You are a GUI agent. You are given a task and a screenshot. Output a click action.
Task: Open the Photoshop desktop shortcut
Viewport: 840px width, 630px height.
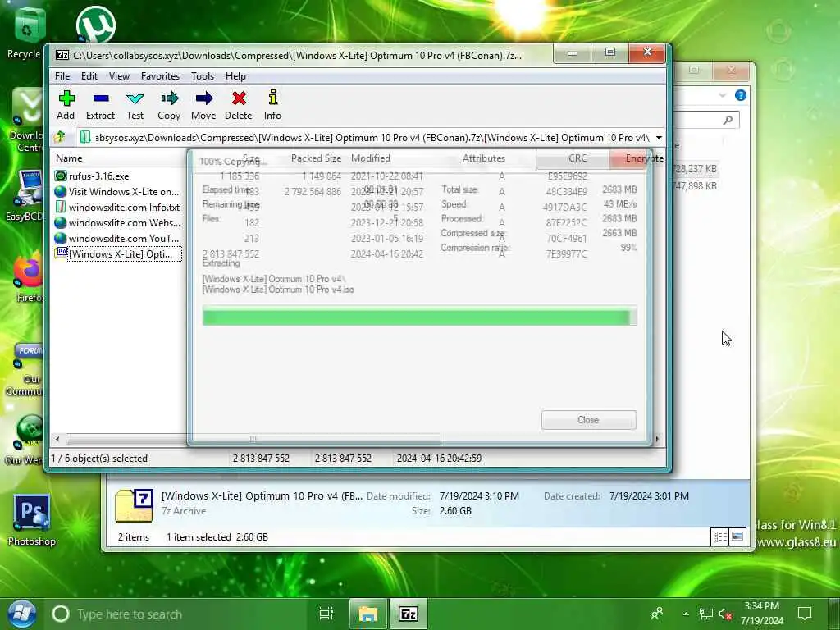pos(32,519)
